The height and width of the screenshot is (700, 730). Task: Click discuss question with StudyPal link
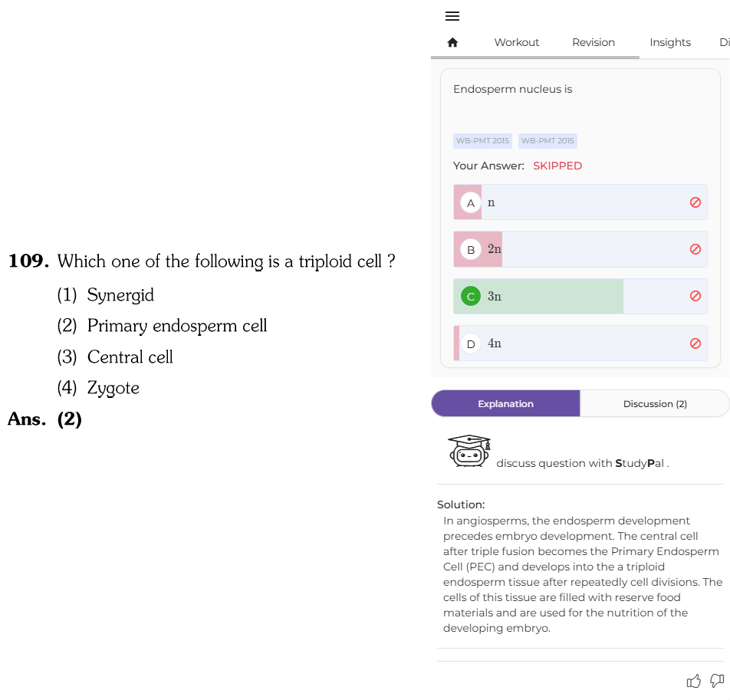point(583,463)
